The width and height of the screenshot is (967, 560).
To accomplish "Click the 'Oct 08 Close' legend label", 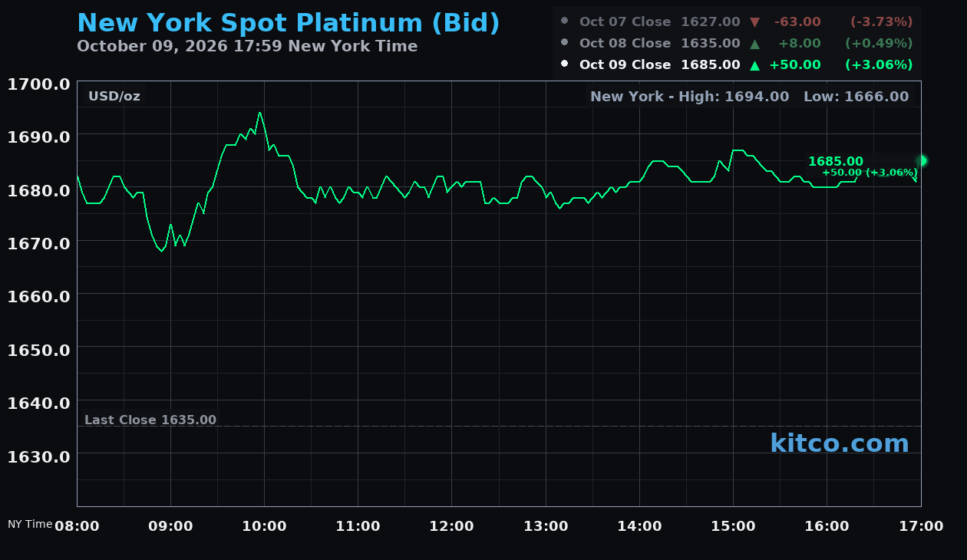I will [x=625, y=44].
